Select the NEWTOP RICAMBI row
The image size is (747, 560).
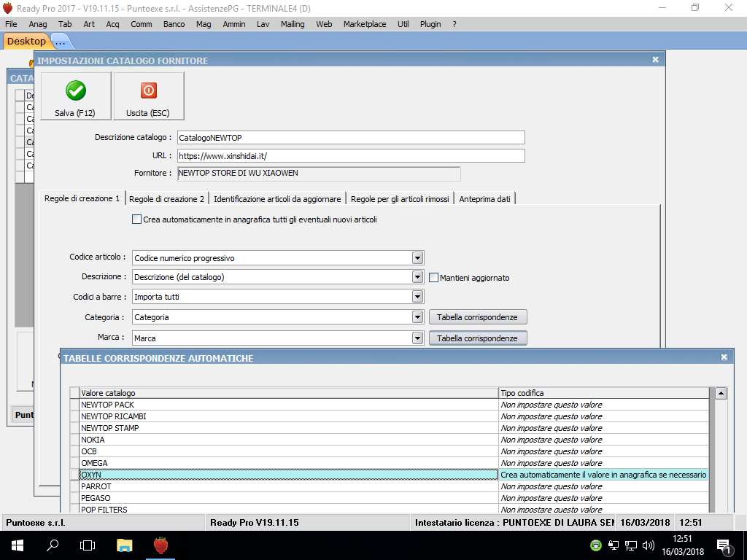[x=390, y=416]
